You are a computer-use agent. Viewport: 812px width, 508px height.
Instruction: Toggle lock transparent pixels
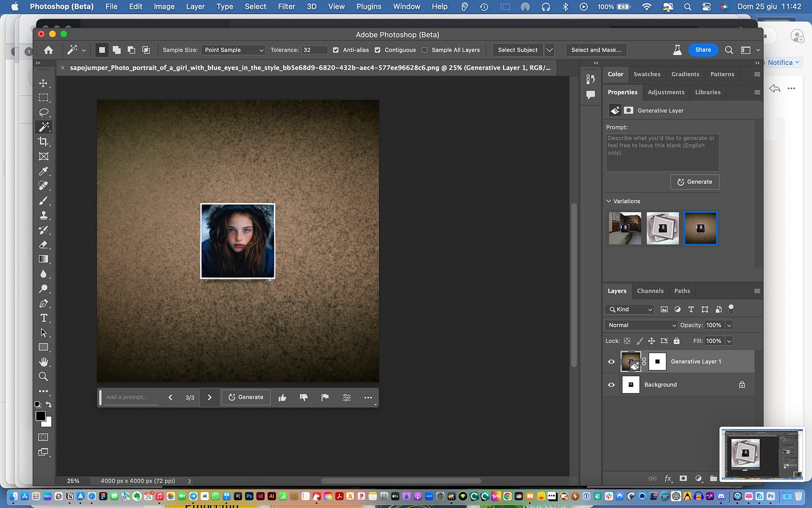(627, 341)
